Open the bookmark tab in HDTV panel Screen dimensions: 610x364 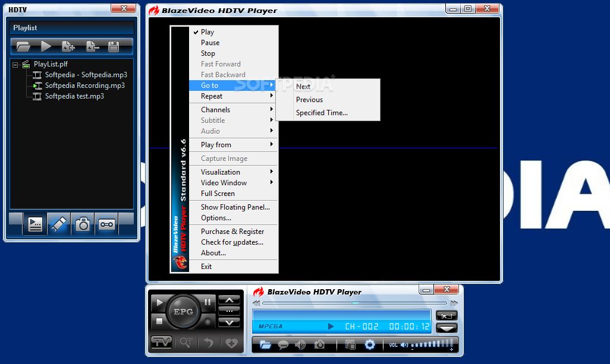tap(59, 224)
